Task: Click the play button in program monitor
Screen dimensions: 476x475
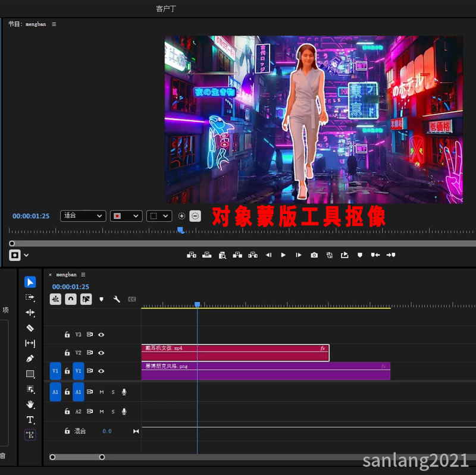Action: (283, 255)
